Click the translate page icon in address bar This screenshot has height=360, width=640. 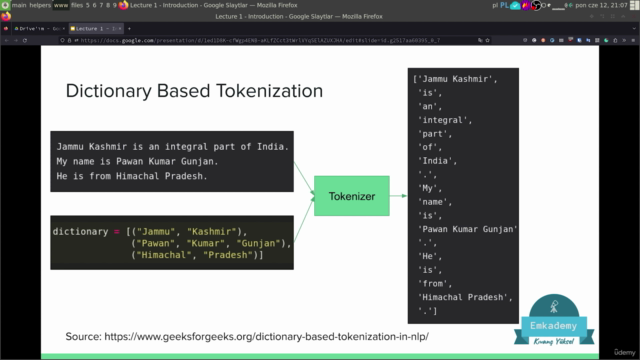point(480,40)
